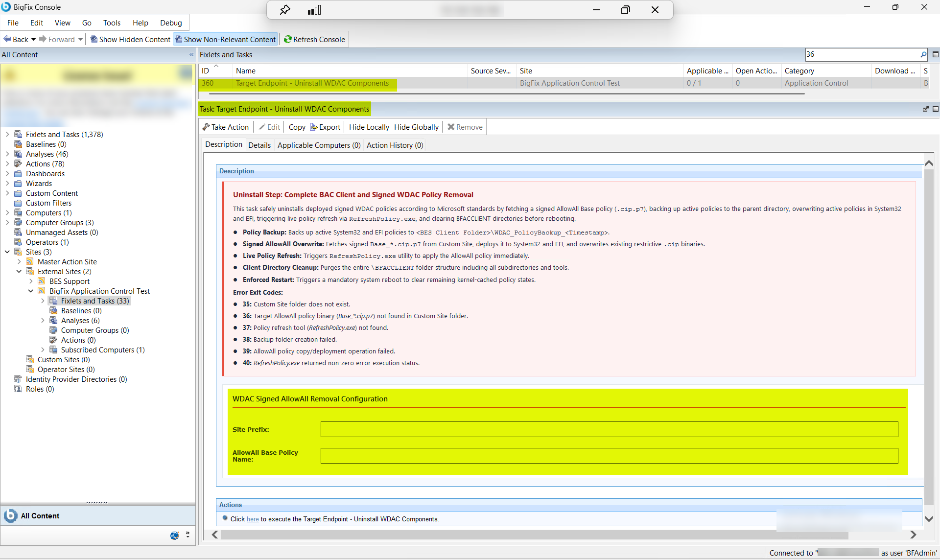Click the Forward arrow button
Screen dimensions: 940x560
pos(57,39)
